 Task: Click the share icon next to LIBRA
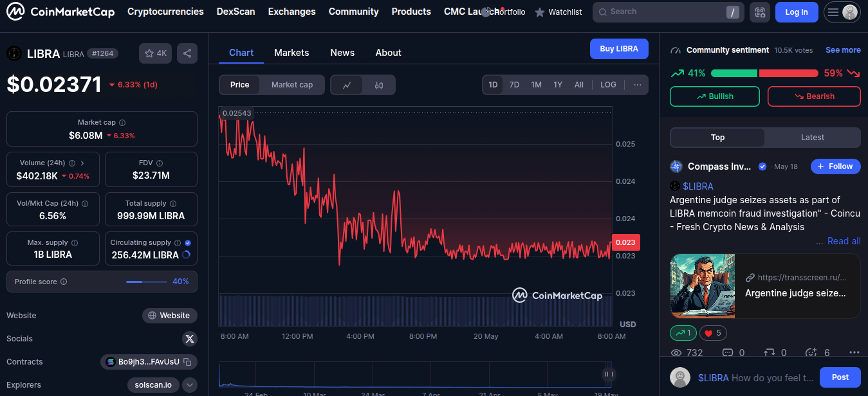(x=187, y=53)
